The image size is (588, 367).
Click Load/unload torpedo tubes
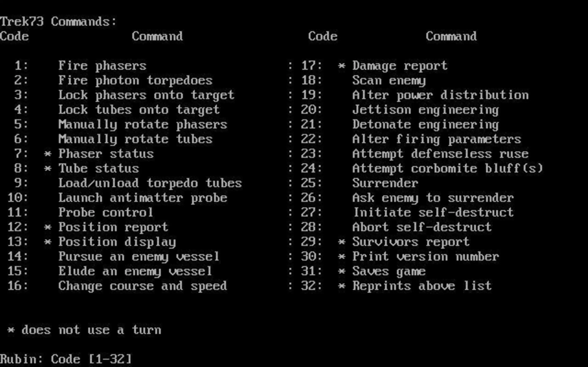[x=150, y=183]
